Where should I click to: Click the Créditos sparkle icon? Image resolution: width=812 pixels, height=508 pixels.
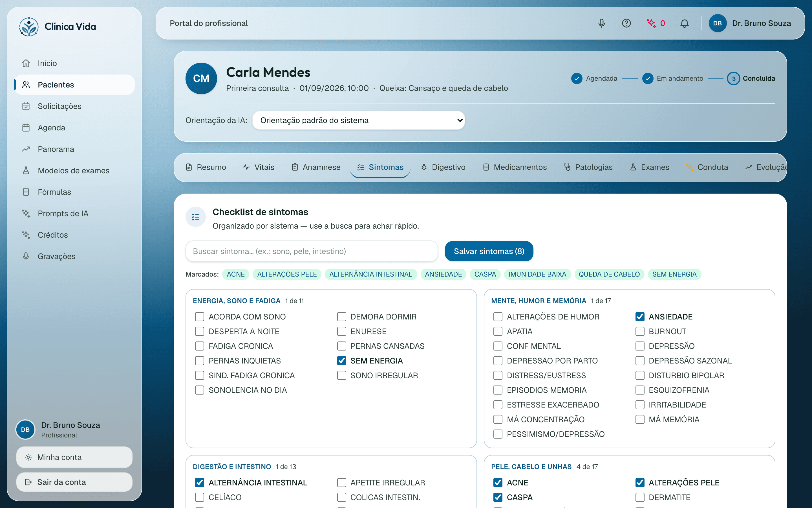point(26,235)
